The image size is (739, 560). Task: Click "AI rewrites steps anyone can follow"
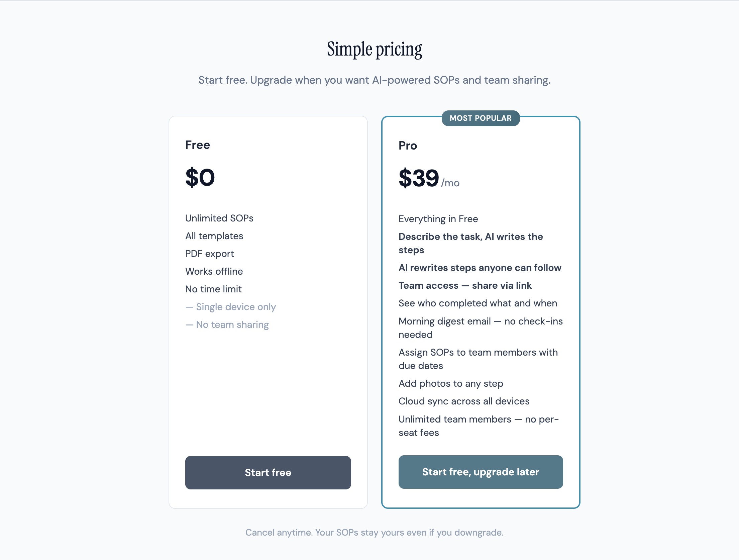click(x=480, y=268)
